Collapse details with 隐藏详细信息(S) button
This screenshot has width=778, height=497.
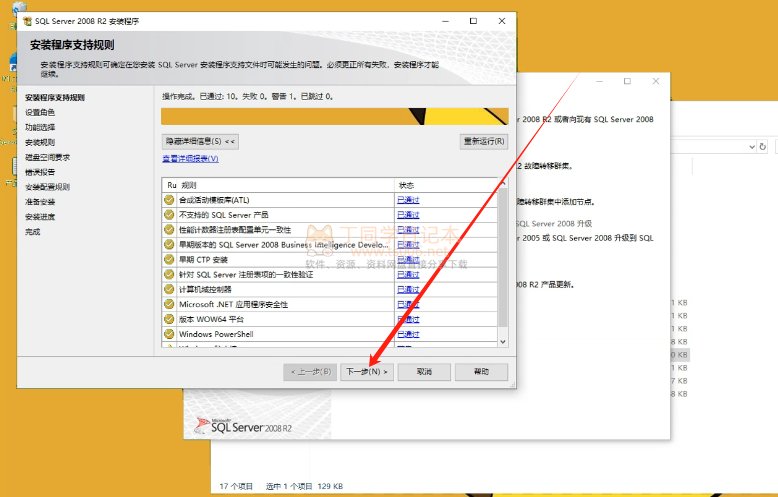(200, 141)
